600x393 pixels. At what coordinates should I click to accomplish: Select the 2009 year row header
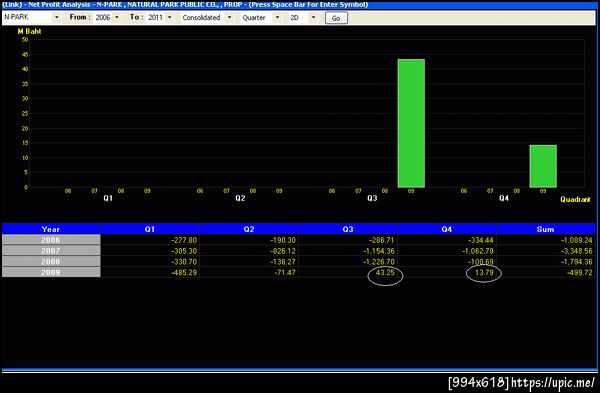click(51, 272)
